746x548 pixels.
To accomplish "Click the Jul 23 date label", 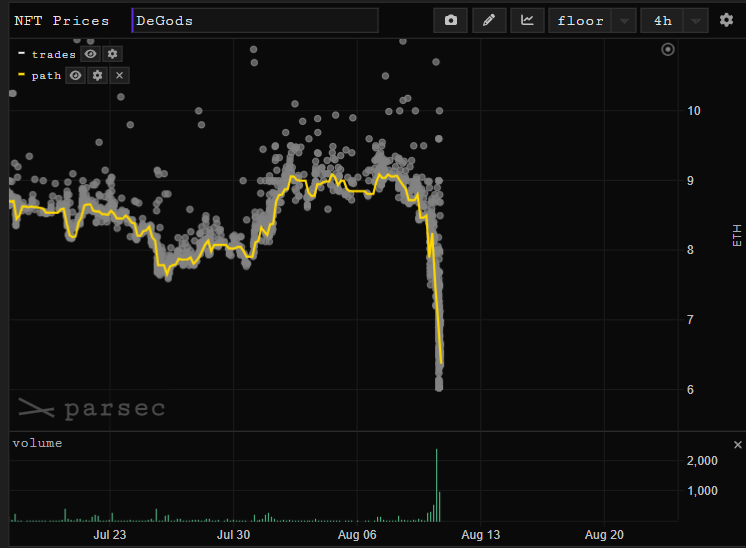I will click(110, 535).
